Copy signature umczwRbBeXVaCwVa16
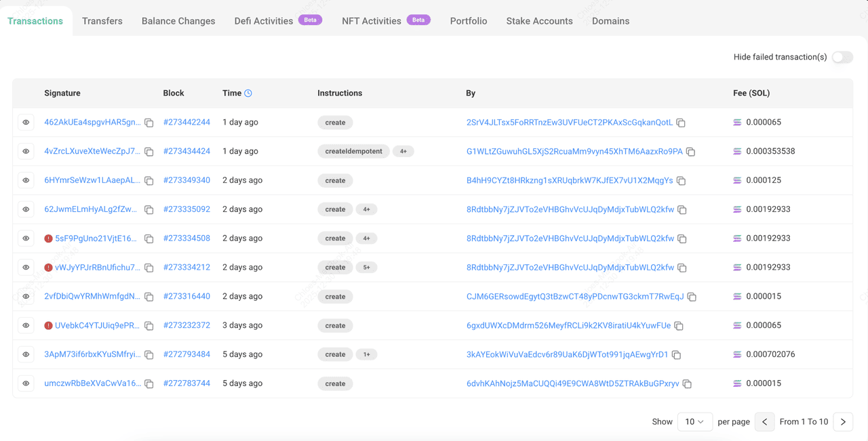This screenshot has height=441, width=868. point(149,384)
